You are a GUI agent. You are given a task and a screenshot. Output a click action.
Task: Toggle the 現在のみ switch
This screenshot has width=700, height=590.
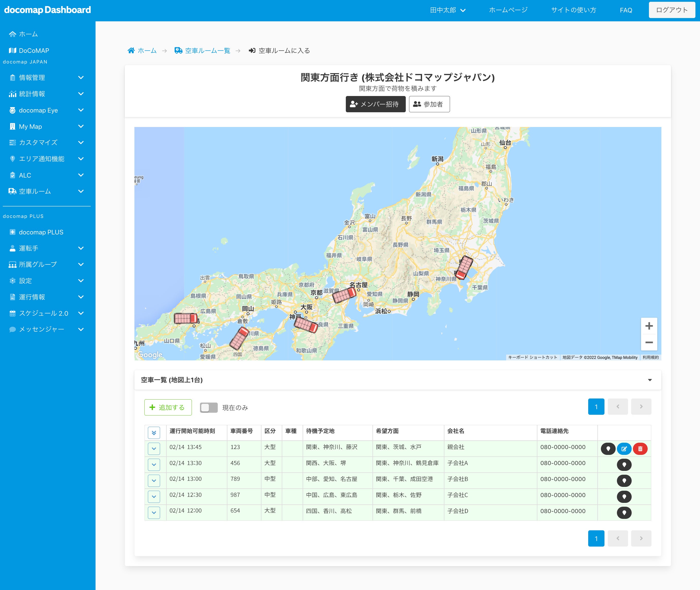tap(208, 407)
